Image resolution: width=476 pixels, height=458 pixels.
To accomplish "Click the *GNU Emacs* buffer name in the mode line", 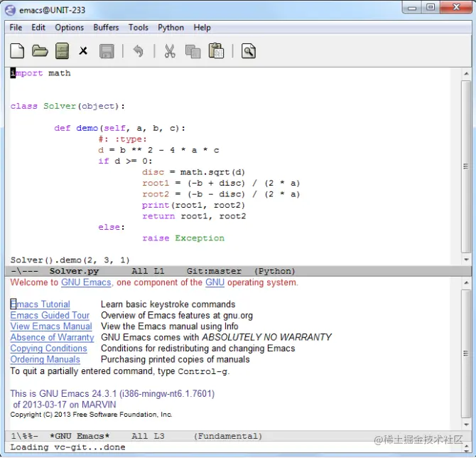I will pos(80,436).
